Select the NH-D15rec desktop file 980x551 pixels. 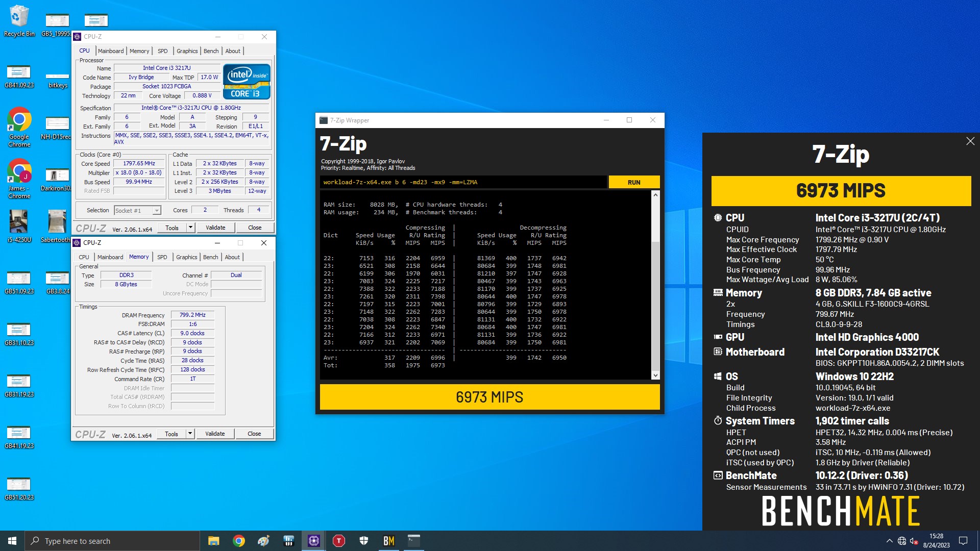click(57, 128)
